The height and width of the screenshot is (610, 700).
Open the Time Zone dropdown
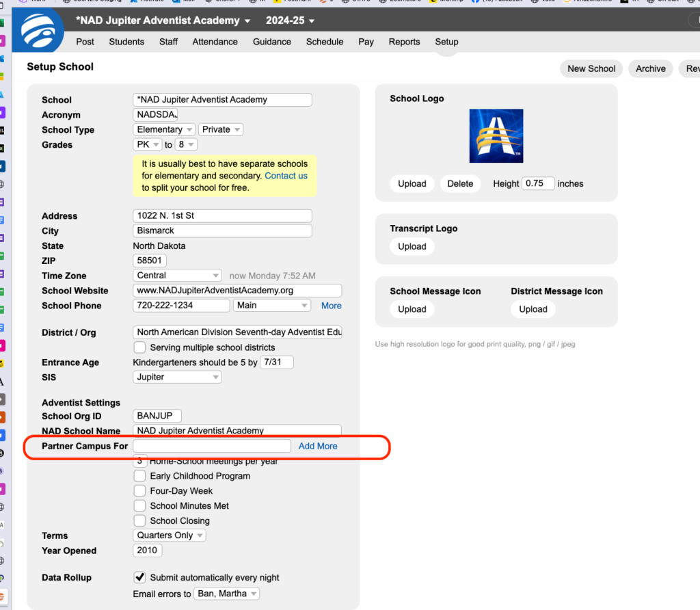pos(178,276)
